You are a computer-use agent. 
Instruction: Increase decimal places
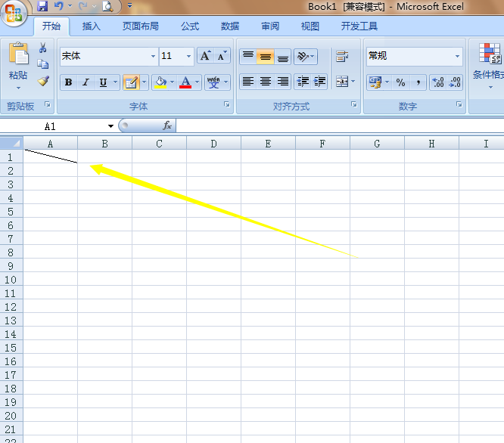coord(438,82)
